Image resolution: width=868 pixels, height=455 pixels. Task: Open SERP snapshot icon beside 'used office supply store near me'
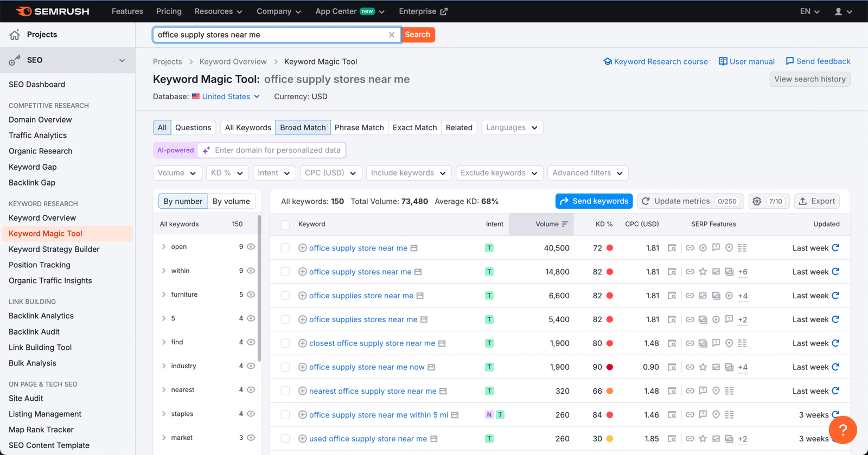click(x=434, y=439)
